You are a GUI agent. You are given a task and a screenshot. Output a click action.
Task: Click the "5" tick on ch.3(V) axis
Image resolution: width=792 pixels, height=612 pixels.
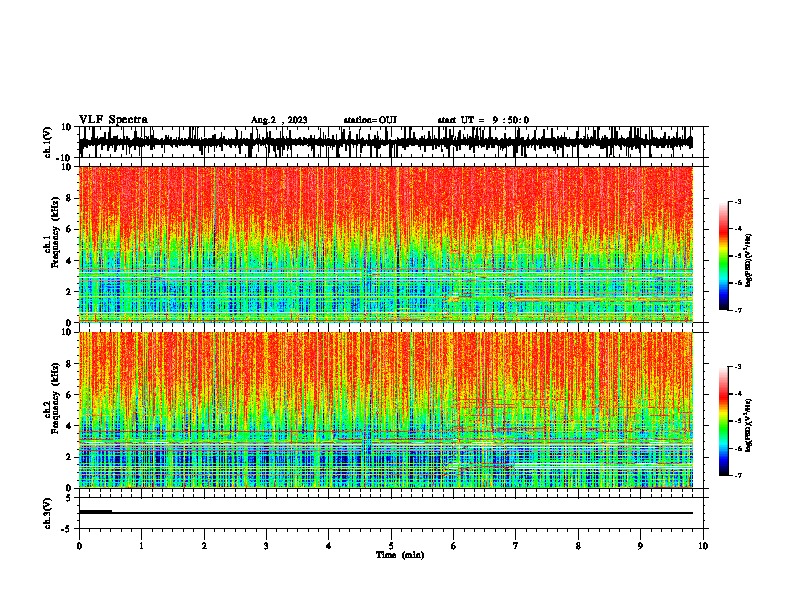click(69, 498)
